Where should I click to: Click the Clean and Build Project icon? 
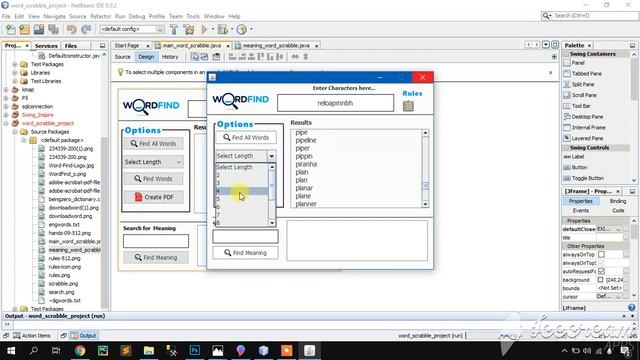pyautogui.click(x=189, y=29)
